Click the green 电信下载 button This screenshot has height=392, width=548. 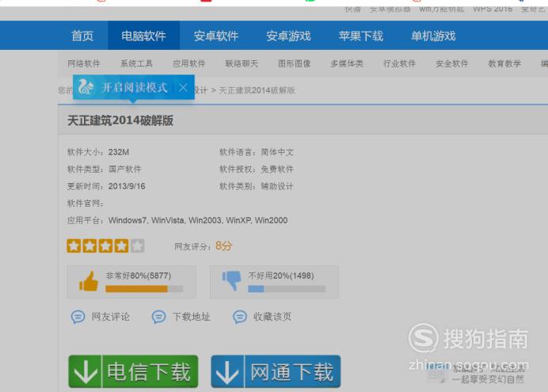coord(134,371)
